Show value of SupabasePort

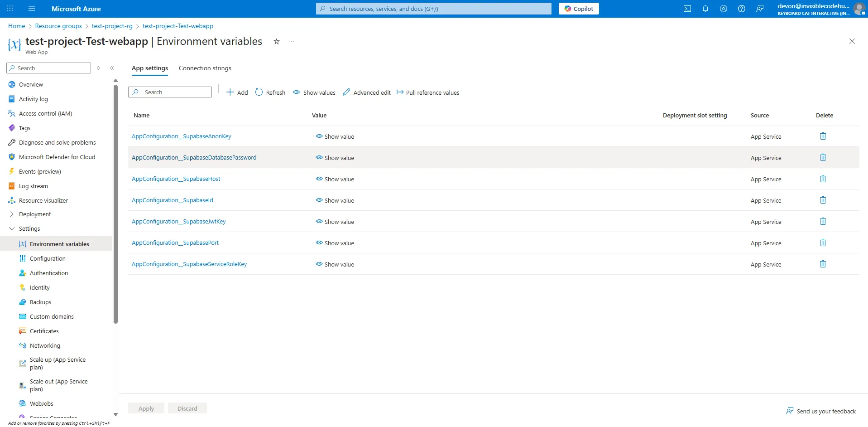(x=335, y=243)
